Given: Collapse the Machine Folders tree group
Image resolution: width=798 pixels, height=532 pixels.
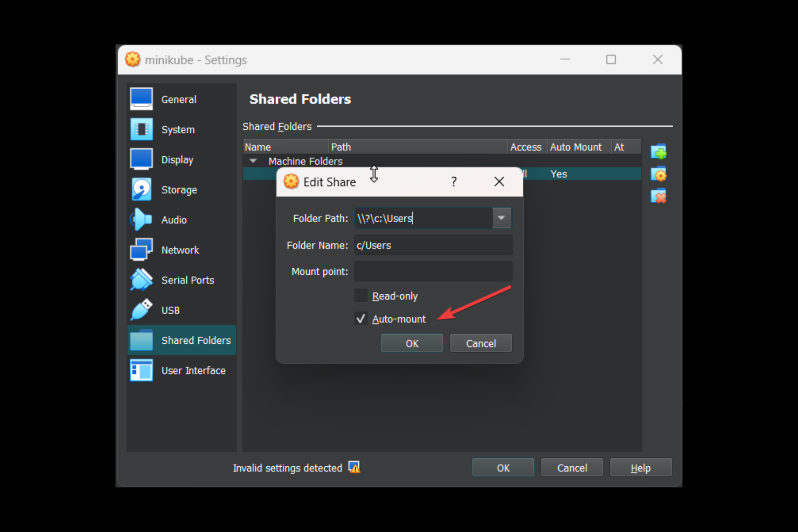Looking at the screenshot, I should (x=253, y=161).
